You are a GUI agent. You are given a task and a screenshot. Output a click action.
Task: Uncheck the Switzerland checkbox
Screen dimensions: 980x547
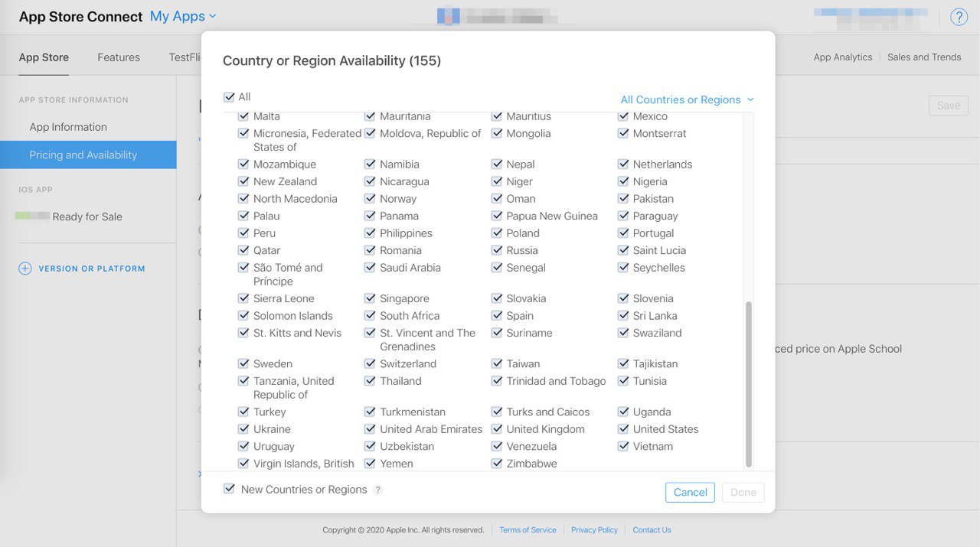[x=370, y=363]
